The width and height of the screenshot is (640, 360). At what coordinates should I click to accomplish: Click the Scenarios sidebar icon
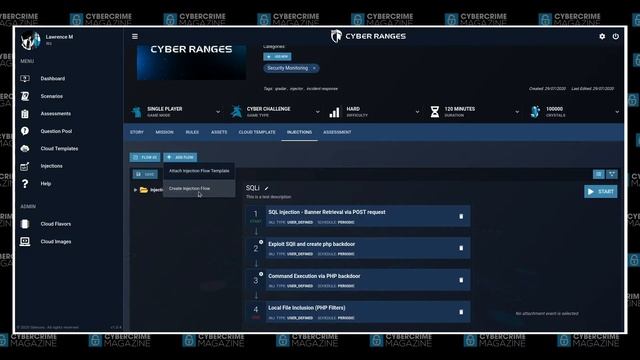coord(25,96)
